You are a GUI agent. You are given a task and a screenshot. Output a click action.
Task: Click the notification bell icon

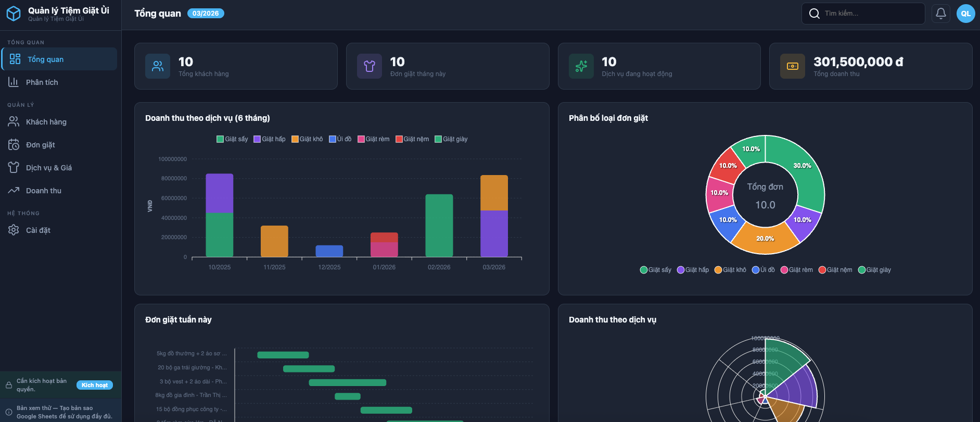(940, 14)
